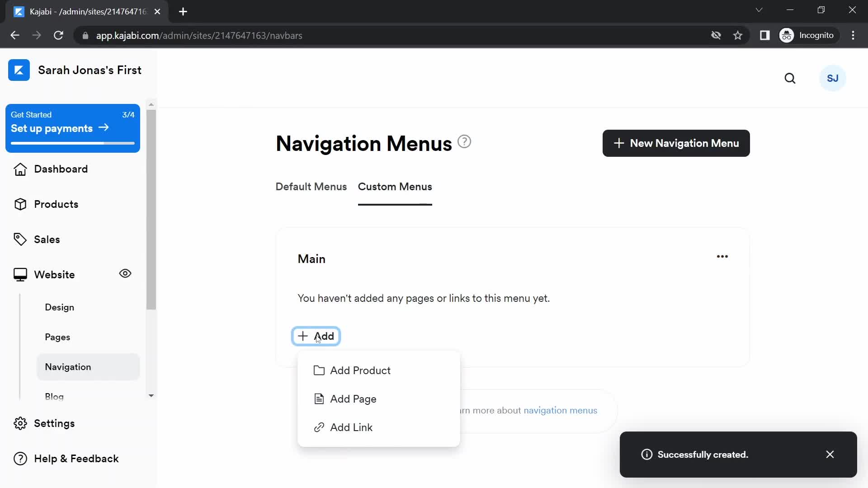The height and width of the screenshot is (488, 868).
Task: Click the Add Product menu option
Action: 361,370
